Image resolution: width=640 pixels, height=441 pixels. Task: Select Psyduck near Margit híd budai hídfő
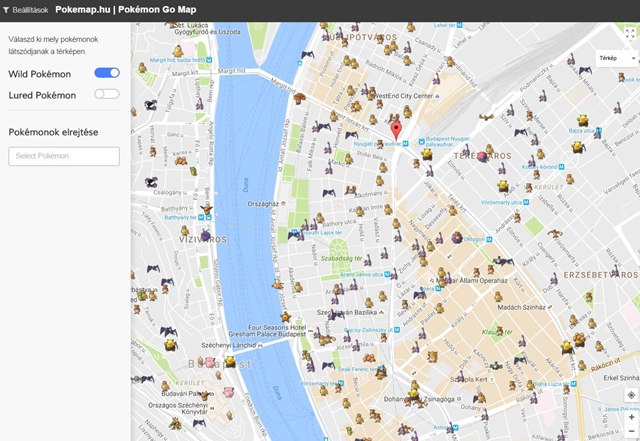click(178, 51)
